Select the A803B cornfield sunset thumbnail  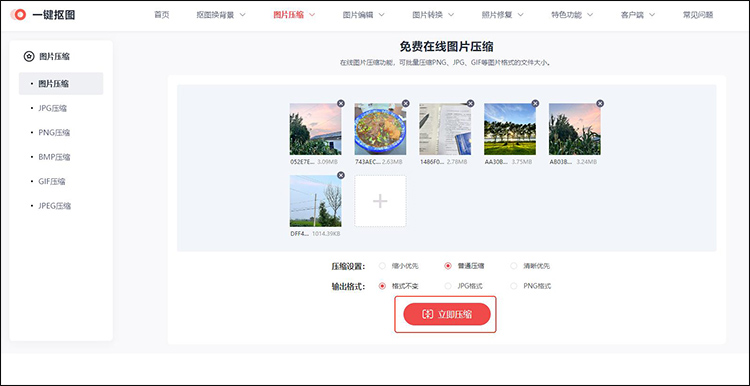(x=574, y=129)
